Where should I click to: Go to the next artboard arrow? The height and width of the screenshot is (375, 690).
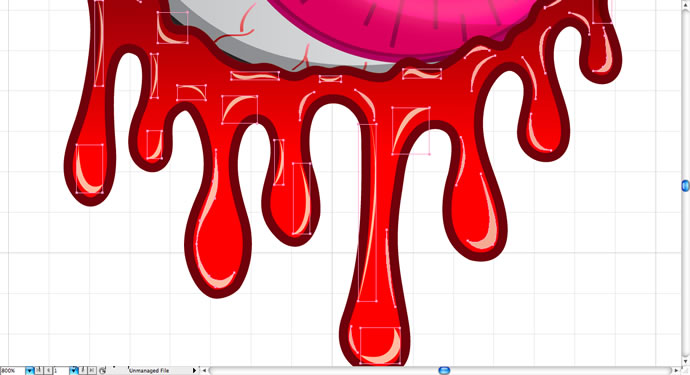pos(83,371)
